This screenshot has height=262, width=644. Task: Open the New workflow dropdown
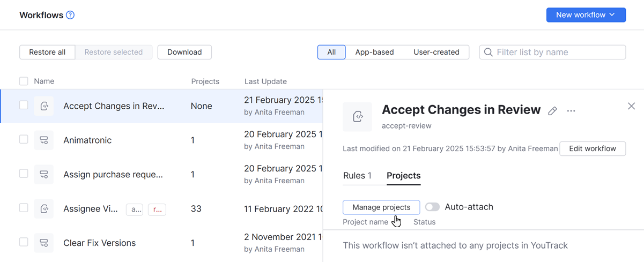point(586,15)
